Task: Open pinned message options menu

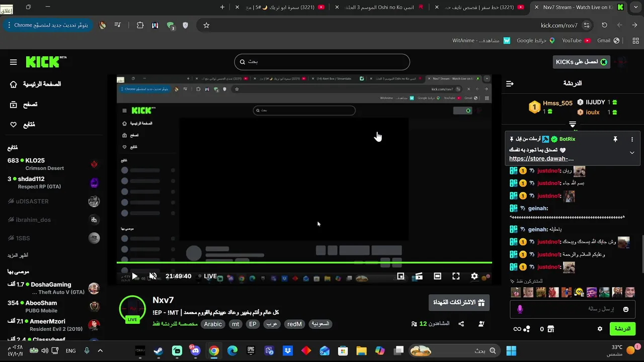Action: tap(632, 139)
